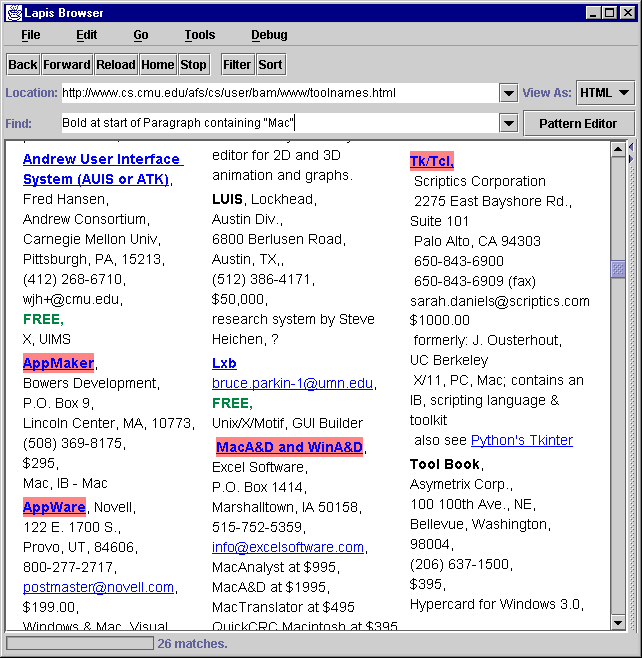The height and width of the screenshot is (658, 642).
Task: Open the Find pattern dropdown arrow
Action: (x=508, y=123)
